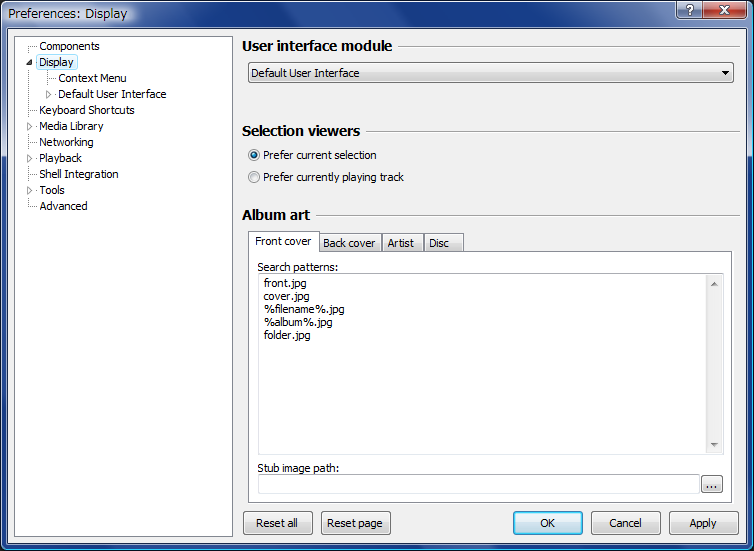The width and height of the screenshot is (754, 551).
Task: Open Networking preferences page
Action: click(x=66, y=142)
